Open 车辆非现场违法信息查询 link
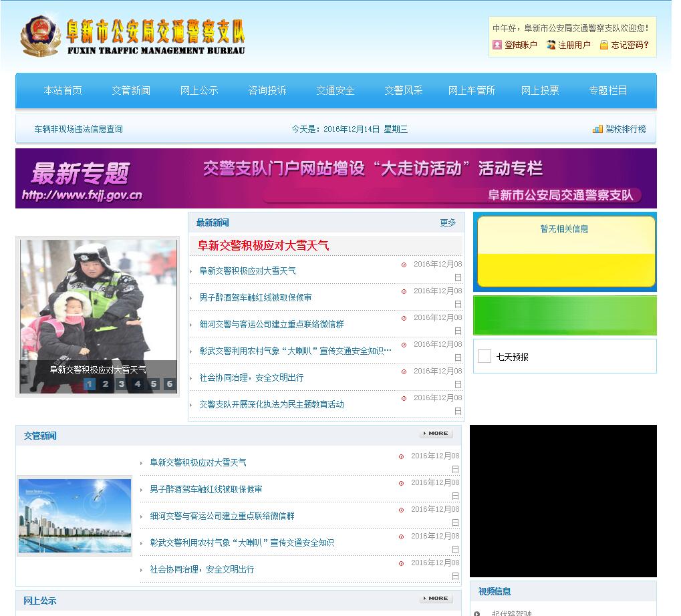This screenshot has height=616, width=681. point(79,129)
